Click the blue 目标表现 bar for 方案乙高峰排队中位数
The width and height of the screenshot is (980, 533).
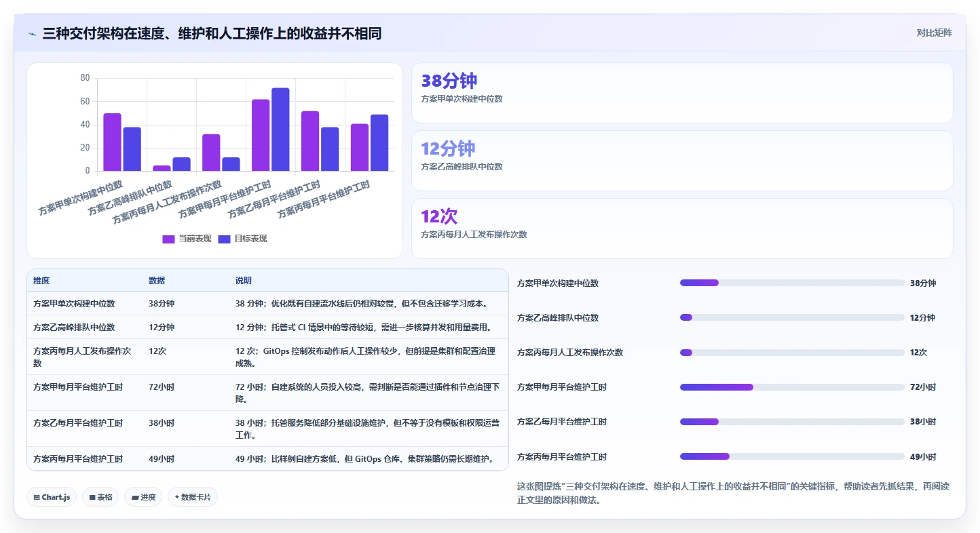181,164
